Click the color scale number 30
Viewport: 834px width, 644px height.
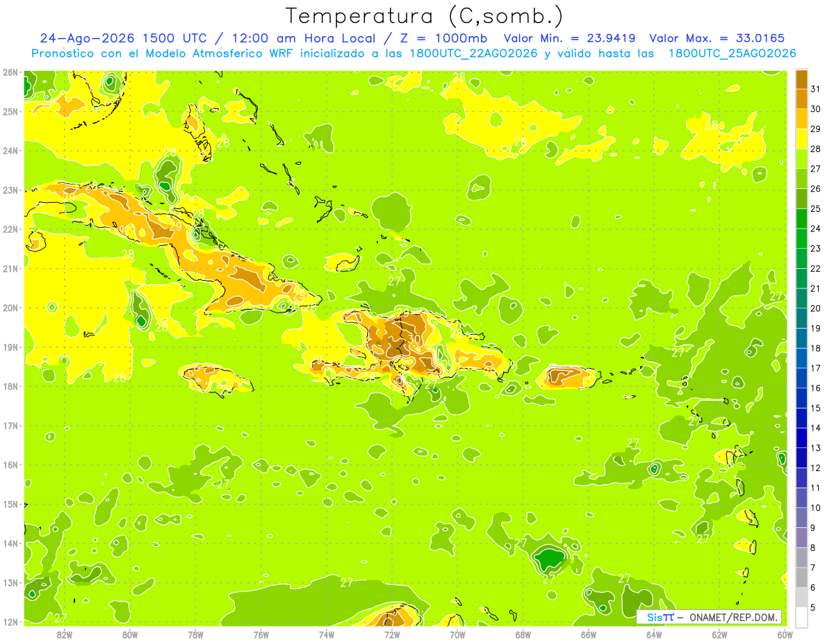815,108
